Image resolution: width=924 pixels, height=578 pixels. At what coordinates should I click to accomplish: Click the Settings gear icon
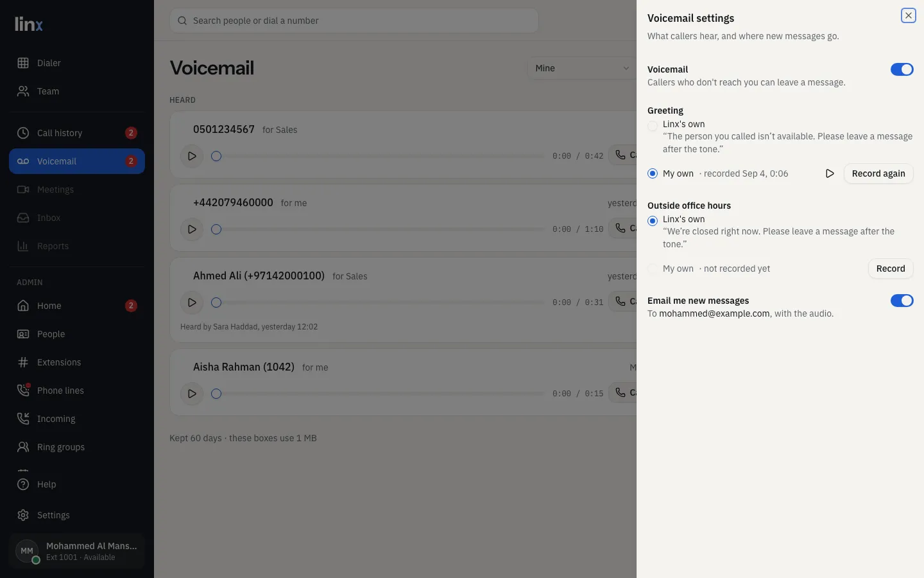pyautogui.click(x=23, y=515)
